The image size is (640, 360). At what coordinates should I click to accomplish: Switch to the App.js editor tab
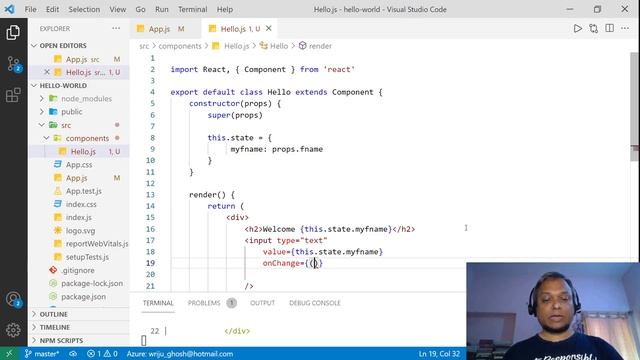point(166,29)
